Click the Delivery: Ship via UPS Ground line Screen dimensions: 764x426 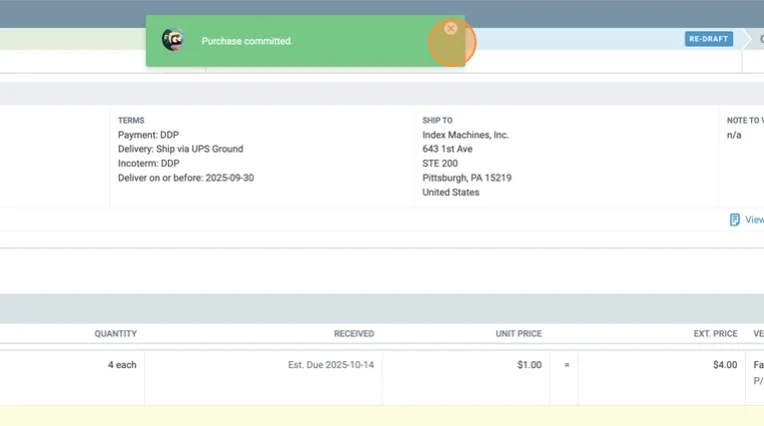pyautogui.click(x=180, y=149)
